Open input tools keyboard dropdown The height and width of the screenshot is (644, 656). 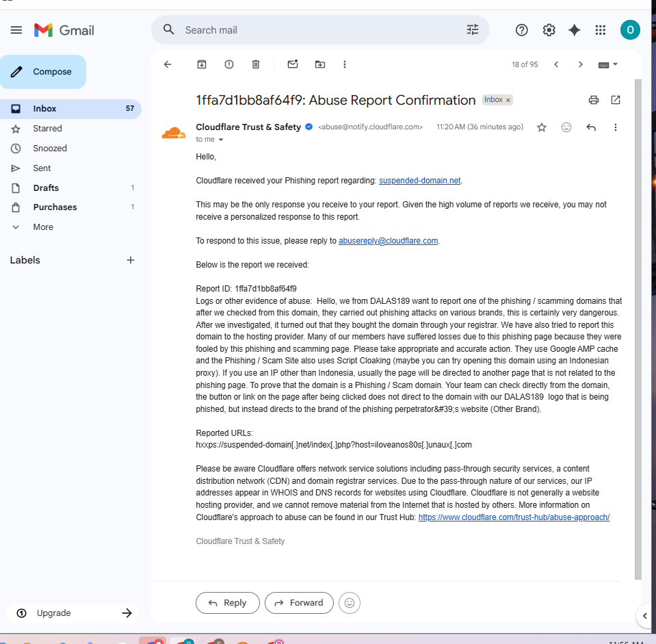tap(608, 64)
